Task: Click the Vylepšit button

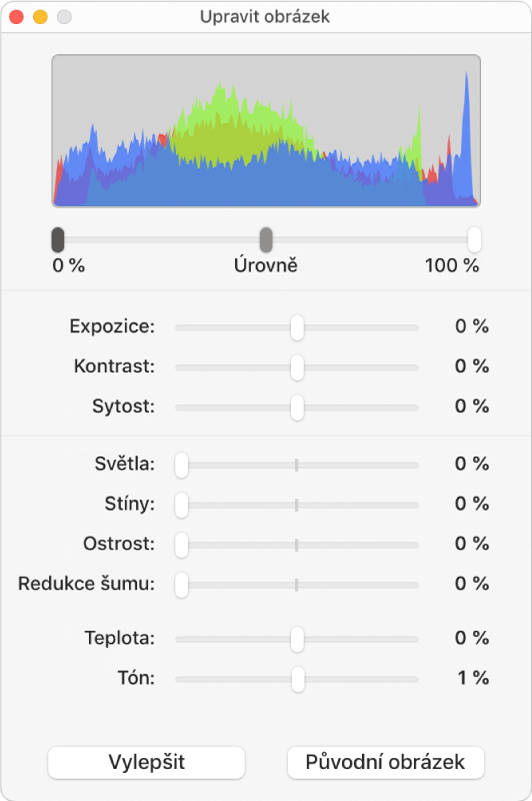Action: pos(147,762)
